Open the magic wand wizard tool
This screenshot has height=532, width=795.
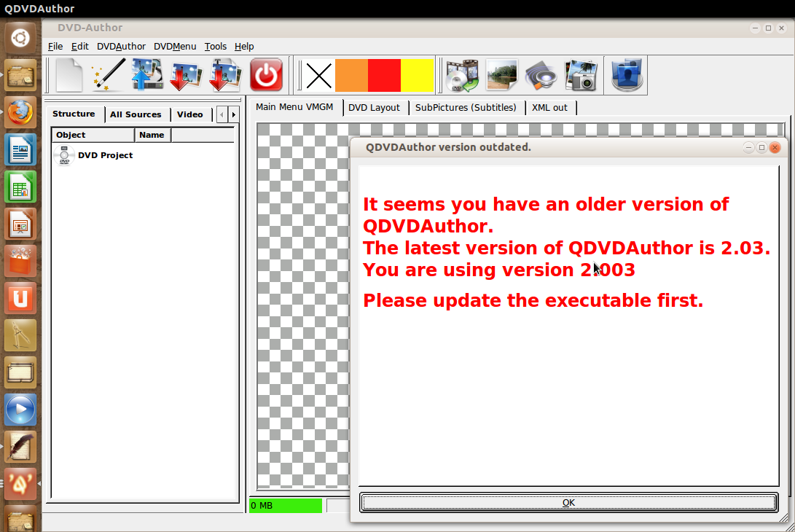coord(108,75)
